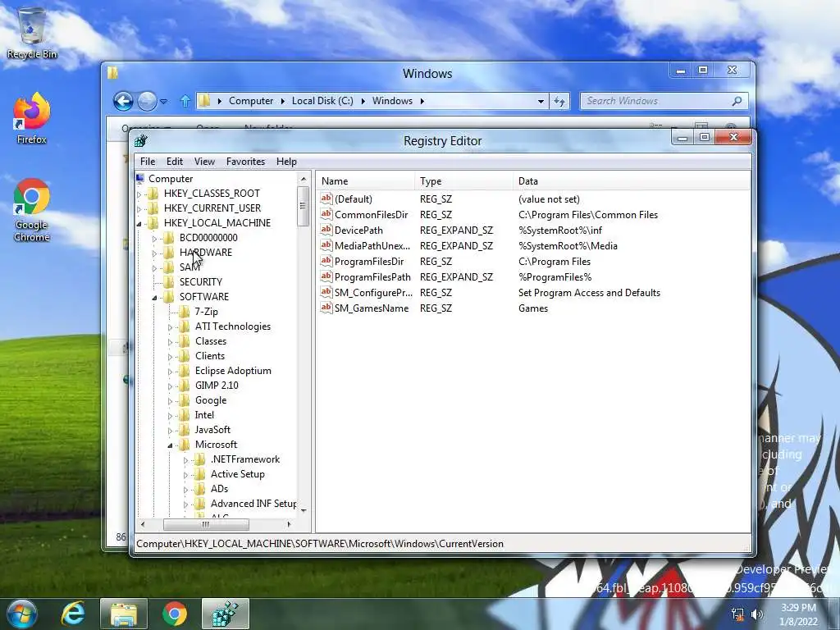840x630 pixels.
Task: Open the Favorites menu in Registry Editor
Action: tap(245, 162)
